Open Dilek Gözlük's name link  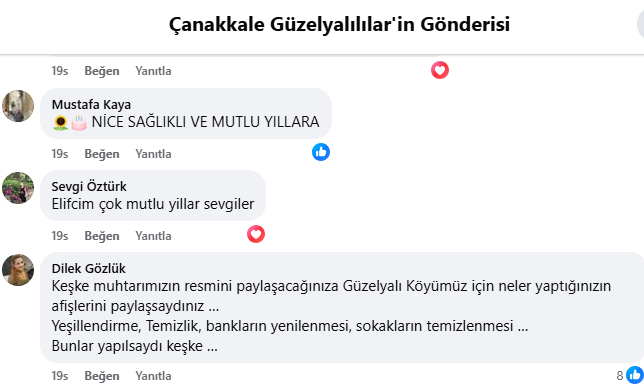click(x=89, y=268)
